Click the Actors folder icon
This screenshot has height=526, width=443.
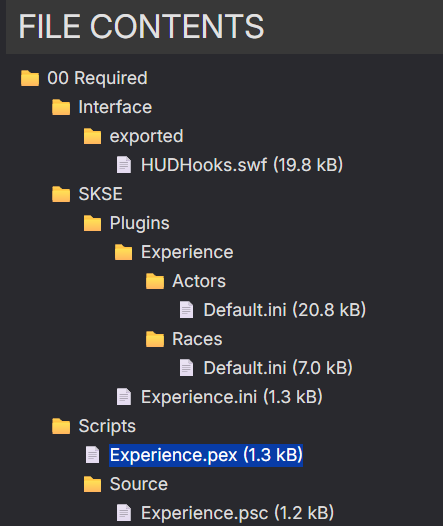pyautogui.click(x=155, y=281)
